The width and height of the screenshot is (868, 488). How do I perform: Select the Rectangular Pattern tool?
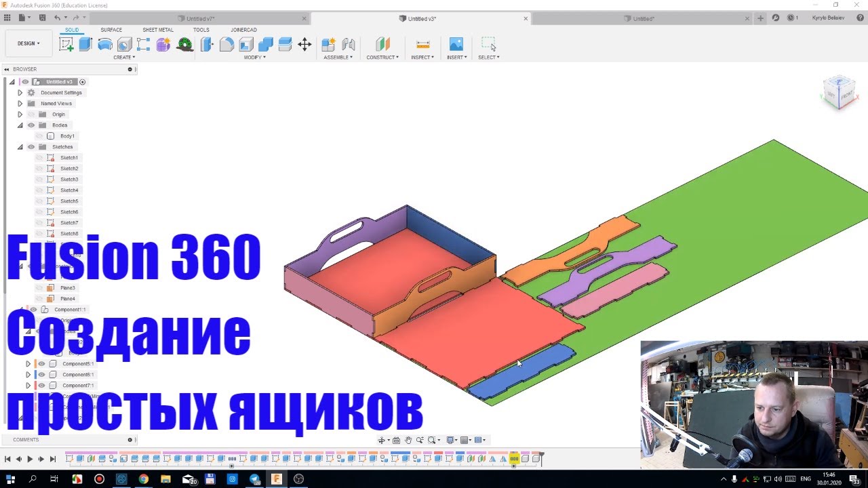tap(143, 45)
